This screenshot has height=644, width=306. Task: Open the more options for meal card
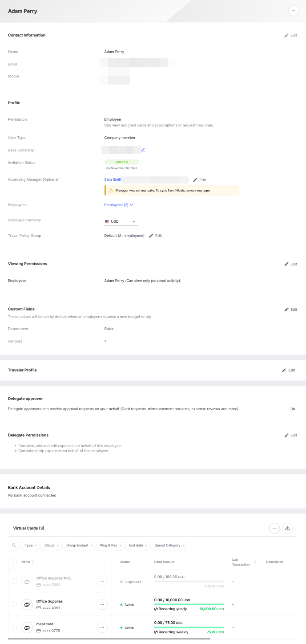pos(102,627)
